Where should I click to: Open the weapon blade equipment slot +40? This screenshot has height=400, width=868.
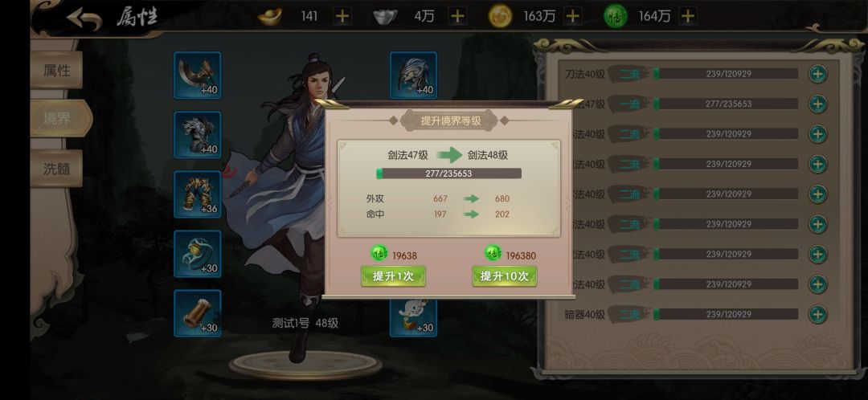click(198, 76)
